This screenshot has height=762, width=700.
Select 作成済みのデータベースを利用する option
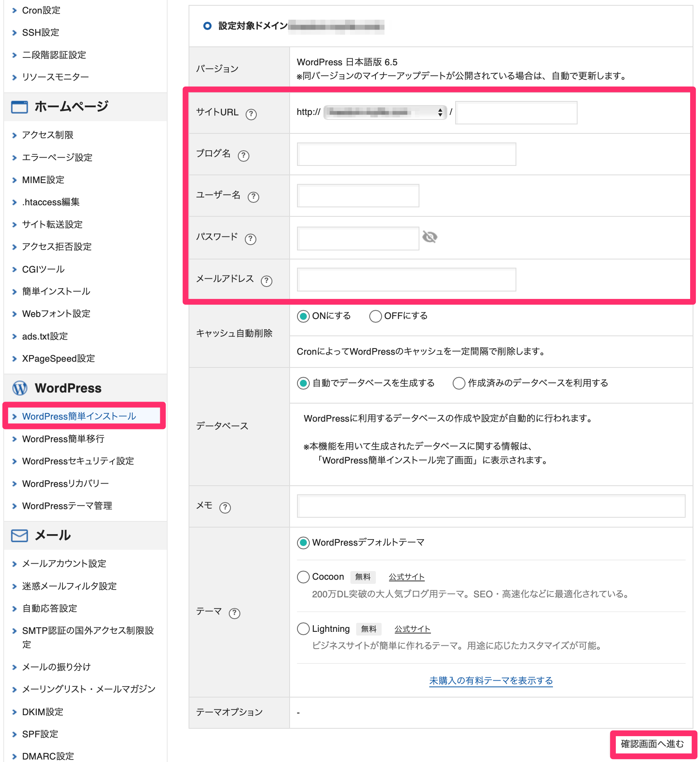click(459, 383)
